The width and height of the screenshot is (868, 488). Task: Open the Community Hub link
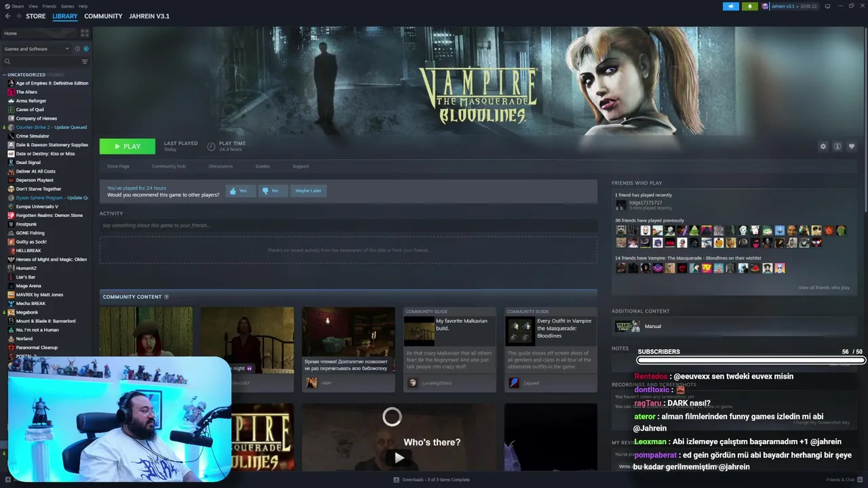(x=169, y=166)
